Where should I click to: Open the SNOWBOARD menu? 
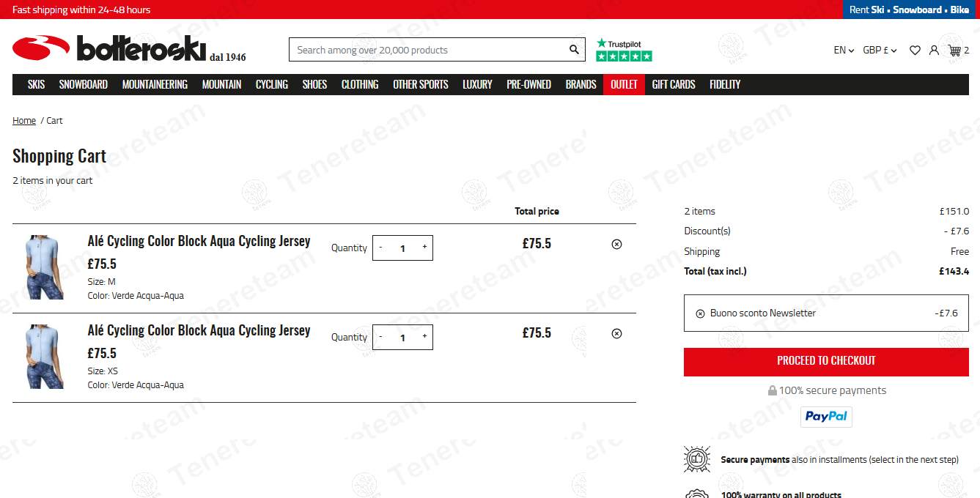pyautogui.click(x=84, y=84)
